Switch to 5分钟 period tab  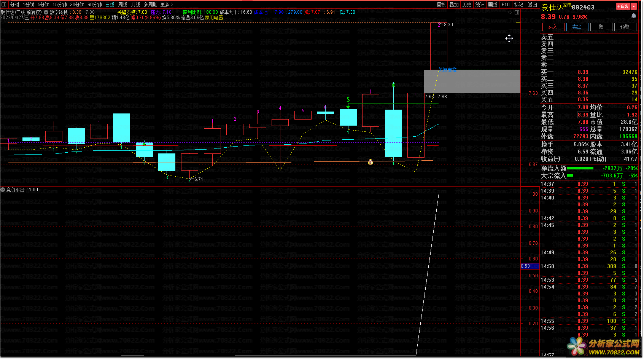[x=43, y=5]
